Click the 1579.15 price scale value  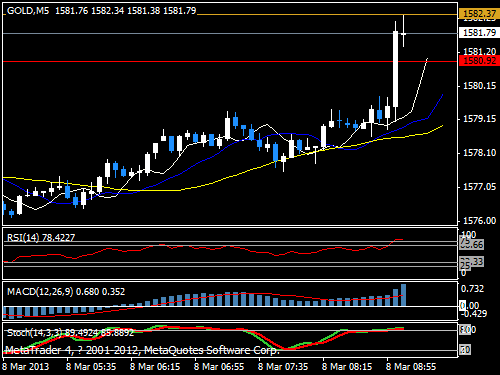click(480, 119)
